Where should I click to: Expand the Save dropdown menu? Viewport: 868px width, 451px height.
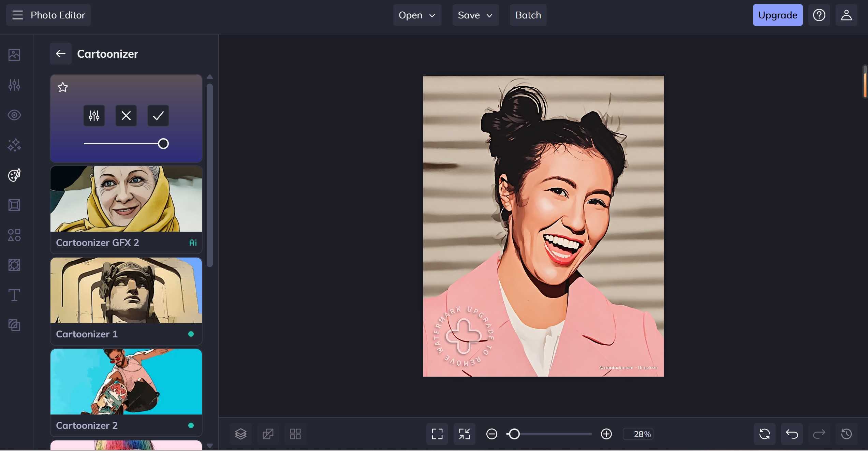click(x=475, y=15)
